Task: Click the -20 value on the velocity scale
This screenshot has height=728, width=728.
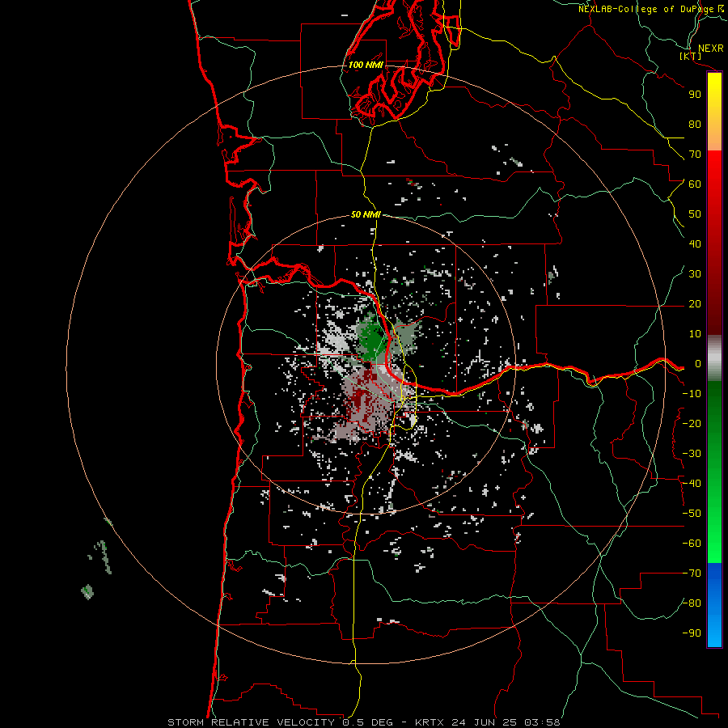Action: pyautogui.click(x=692, y=424)
